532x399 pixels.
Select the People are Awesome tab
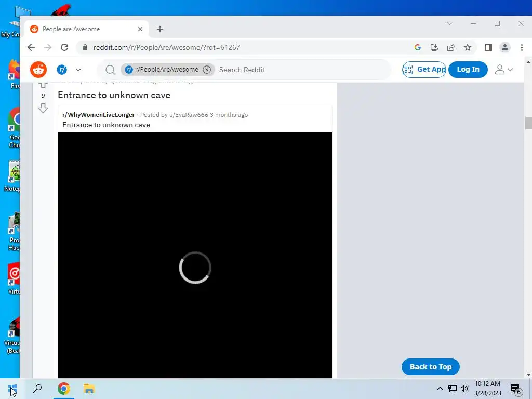[x=86, y=29]
